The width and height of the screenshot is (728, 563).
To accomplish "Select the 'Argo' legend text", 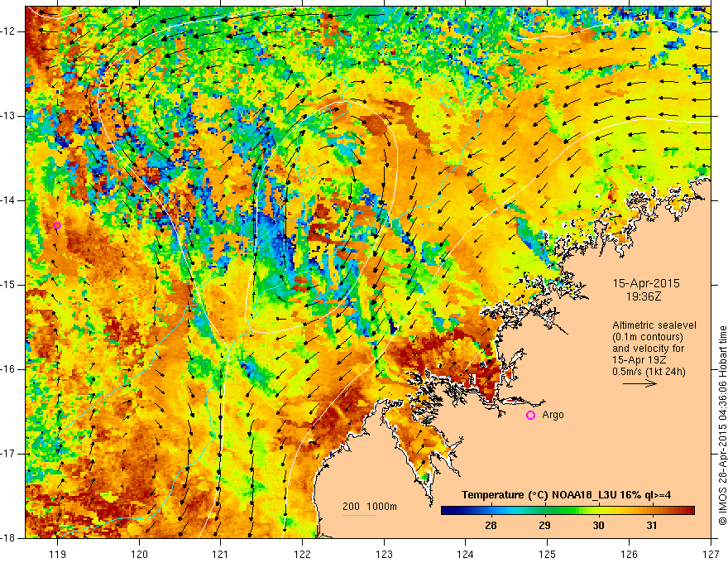I will pyautogui.click(x=553, y=415).
